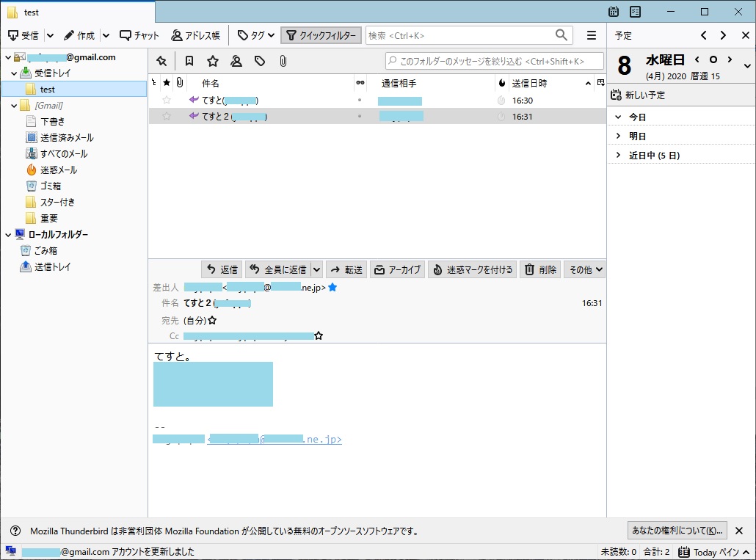Viewport: 756px width, 560px height.
Task: Filter unread messages with bookmark icon
Action: click(189, 61)
